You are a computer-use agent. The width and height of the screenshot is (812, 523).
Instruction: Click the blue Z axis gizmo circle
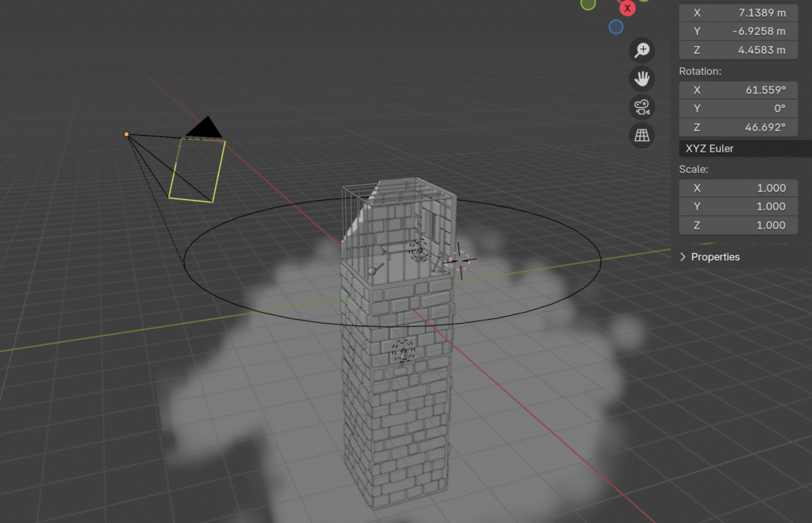tap(615, 27)
